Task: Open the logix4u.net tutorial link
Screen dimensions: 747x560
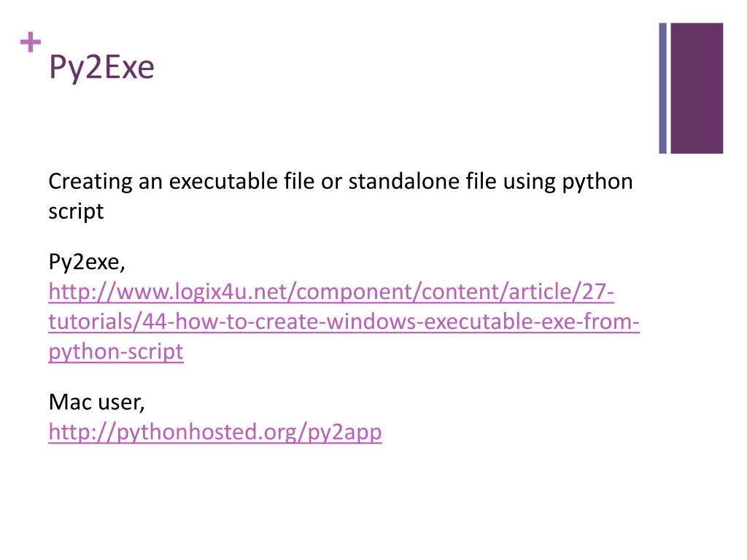Action: [x=344, y=322]
